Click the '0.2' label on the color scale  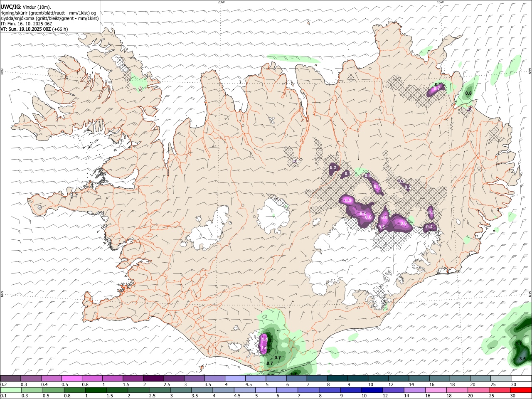tap(4, 384)
